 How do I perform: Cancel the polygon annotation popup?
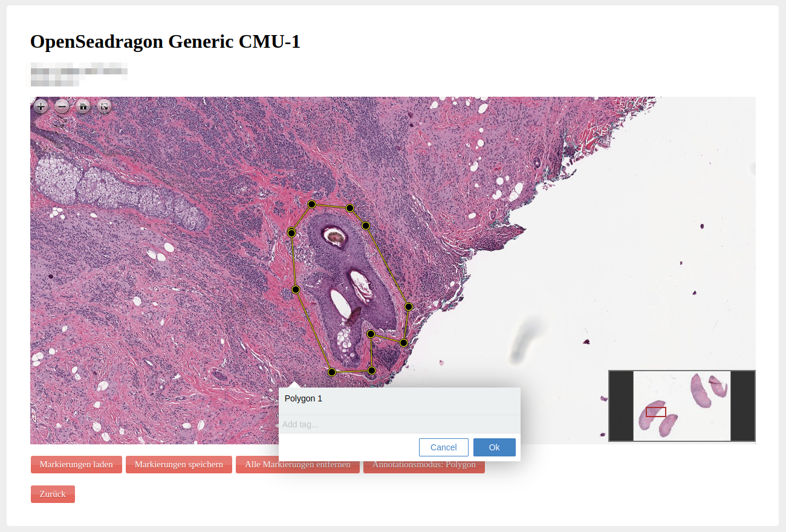tap(444, 447)
